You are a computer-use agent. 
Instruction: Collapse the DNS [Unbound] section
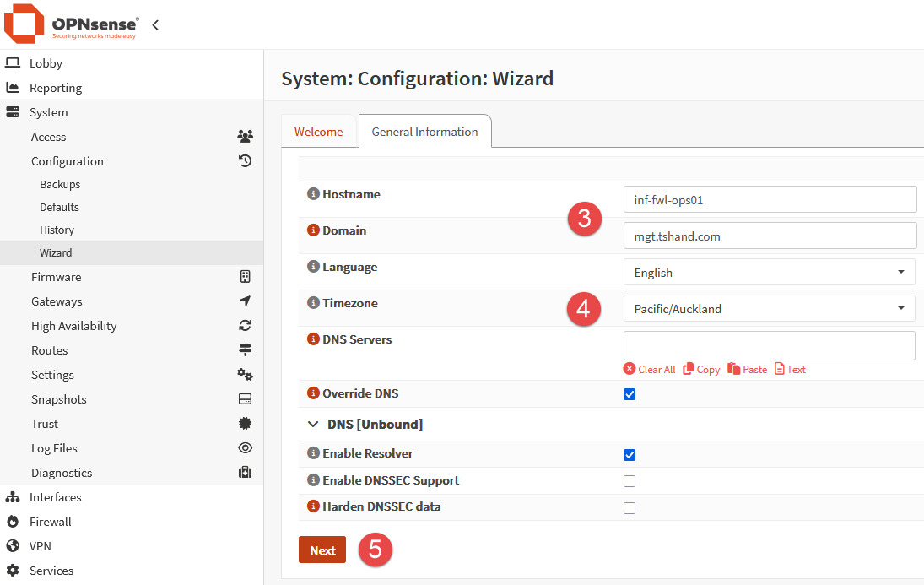click(313, 425)
